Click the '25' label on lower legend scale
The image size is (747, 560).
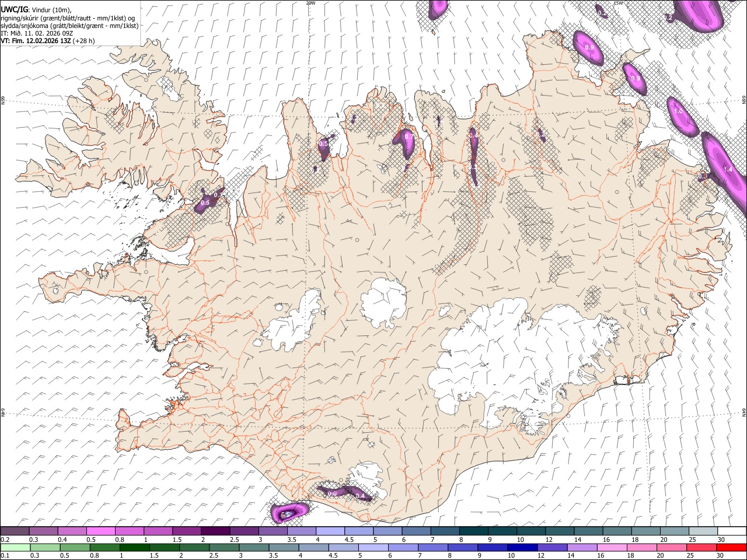tap(691, 556)
